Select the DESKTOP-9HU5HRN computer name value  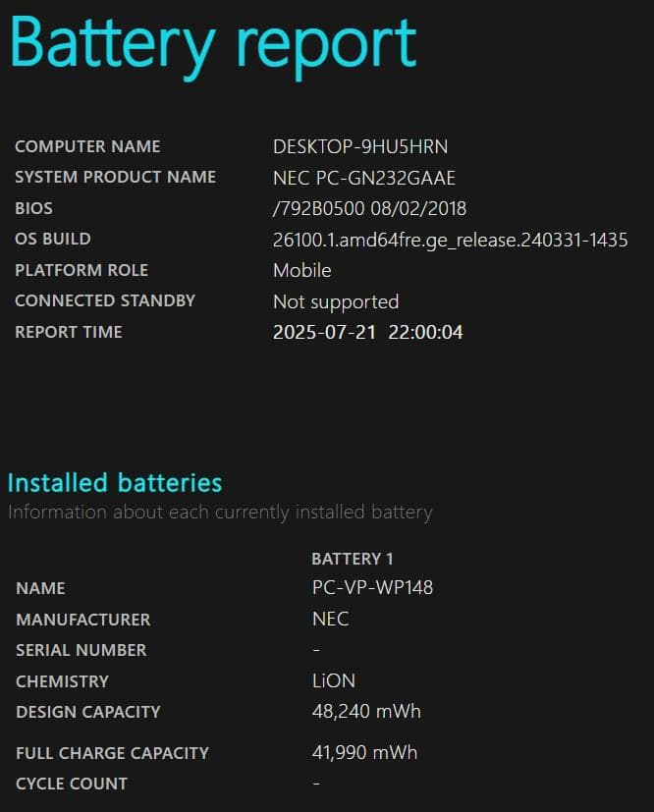[x=360, y=146]
